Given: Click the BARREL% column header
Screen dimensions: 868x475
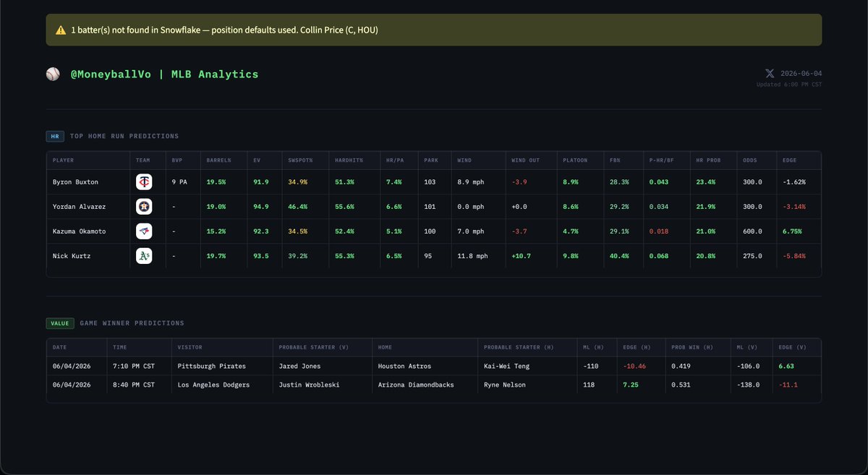Looking at the screenshot, I should tap(218, 161).
